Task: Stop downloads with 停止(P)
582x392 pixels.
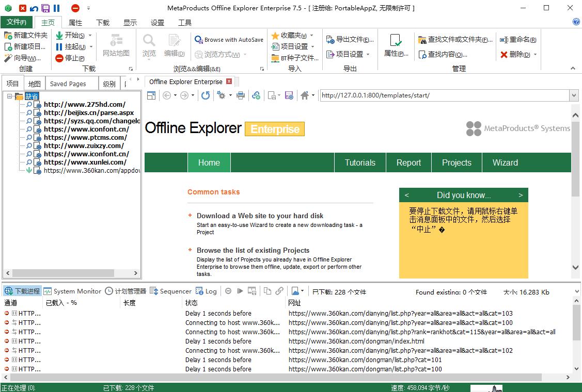Action: (x=70, y=58)
